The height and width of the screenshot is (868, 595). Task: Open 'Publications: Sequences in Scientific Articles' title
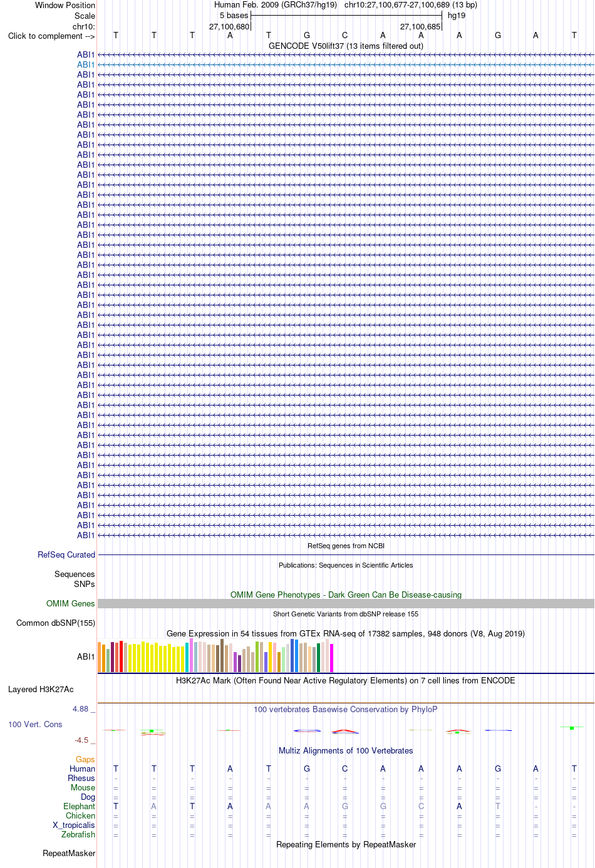346,565
